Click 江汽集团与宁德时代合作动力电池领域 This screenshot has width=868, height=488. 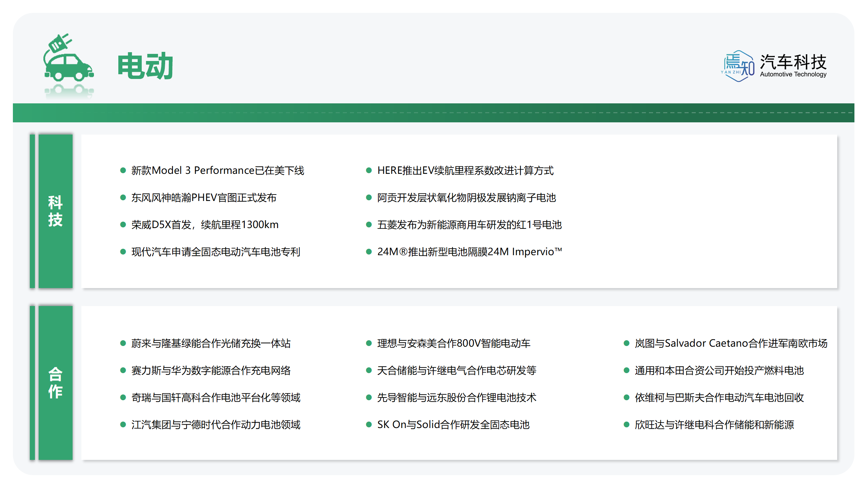coord(216,425)
